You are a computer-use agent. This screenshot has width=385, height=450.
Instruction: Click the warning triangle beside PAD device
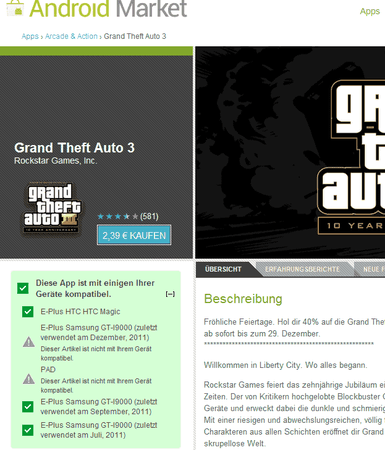[29, 379]
